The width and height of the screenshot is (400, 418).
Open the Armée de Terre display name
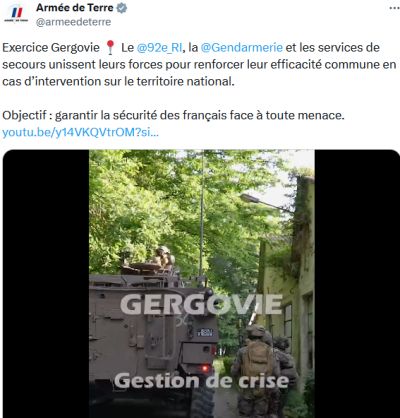click(x=75, y=8)
